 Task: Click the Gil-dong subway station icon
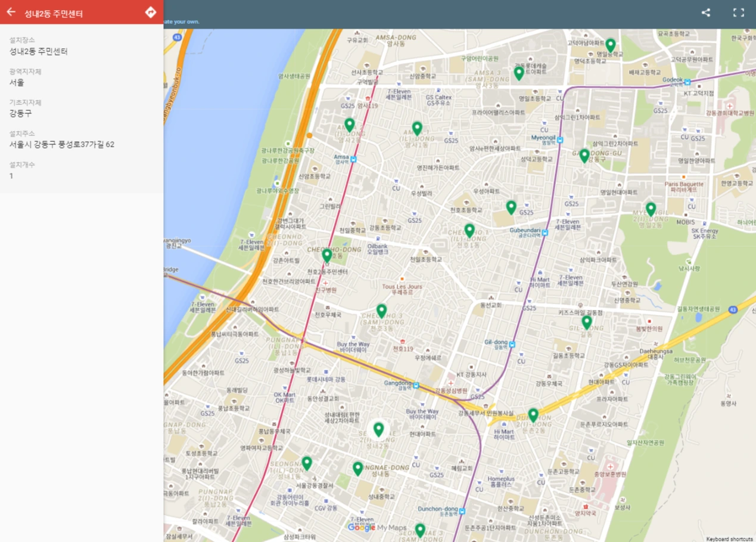coord(512,345)
